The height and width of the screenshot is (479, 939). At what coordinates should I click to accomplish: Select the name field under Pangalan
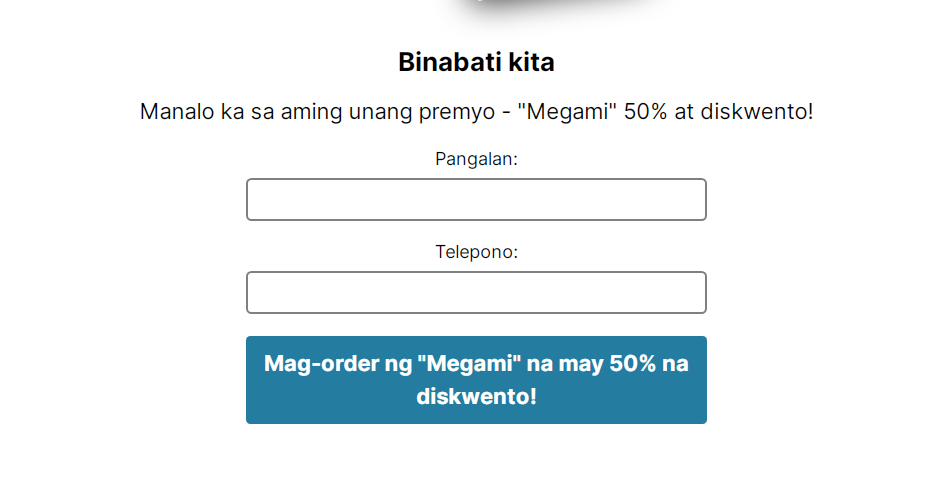click(x=476, y=199)
